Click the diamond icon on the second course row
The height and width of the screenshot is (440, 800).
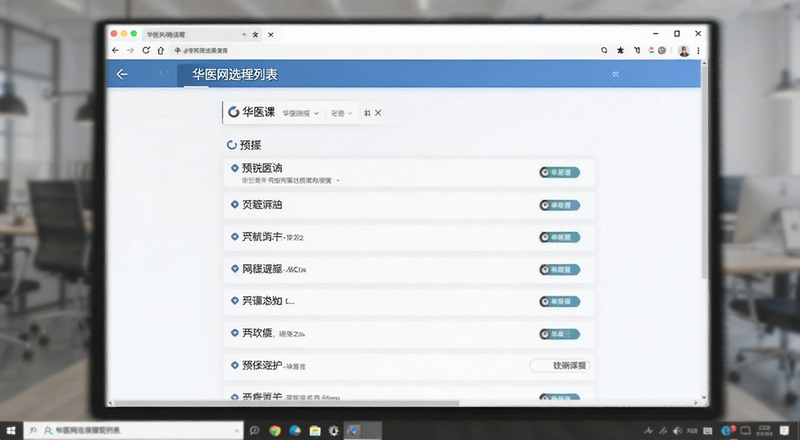(x=235, y=205)
